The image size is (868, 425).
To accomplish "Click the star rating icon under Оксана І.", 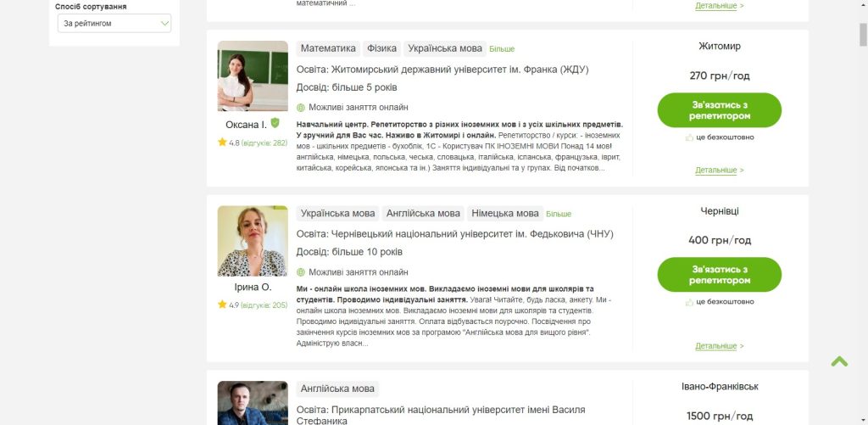I will coord(223,143).
